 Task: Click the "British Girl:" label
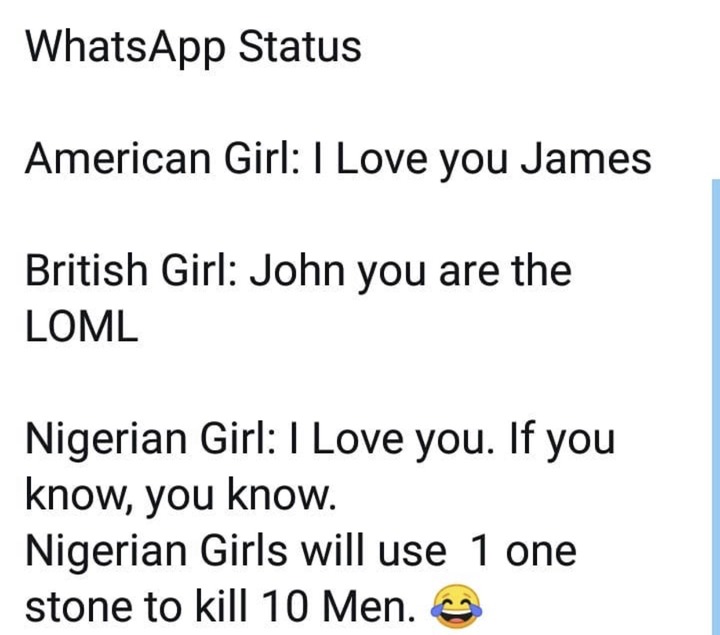coord(131,270)
